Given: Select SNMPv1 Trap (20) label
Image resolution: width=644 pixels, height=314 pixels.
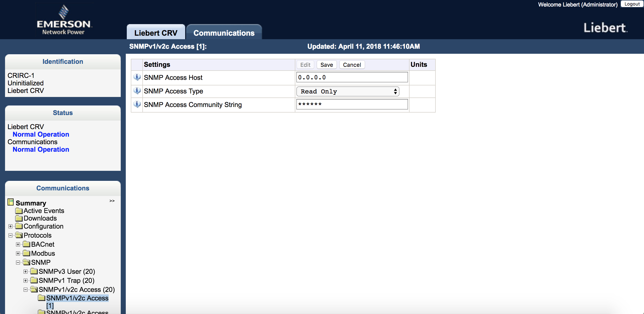Looking at the screenshot, I should pyautogui.click(x=67, y=281).
